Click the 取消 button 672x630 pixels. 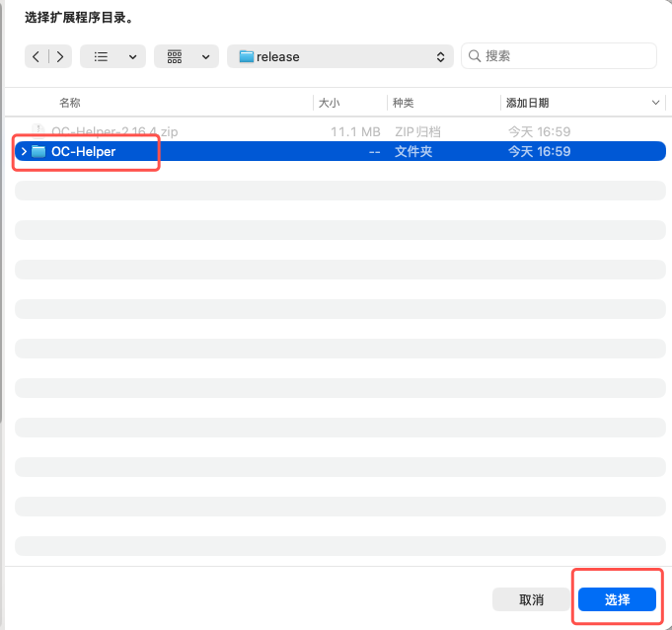coord(531,599)
